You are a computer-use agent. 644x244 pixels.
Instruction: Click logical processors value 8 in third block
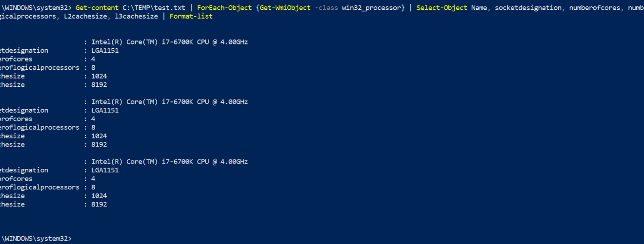(93, 187)
